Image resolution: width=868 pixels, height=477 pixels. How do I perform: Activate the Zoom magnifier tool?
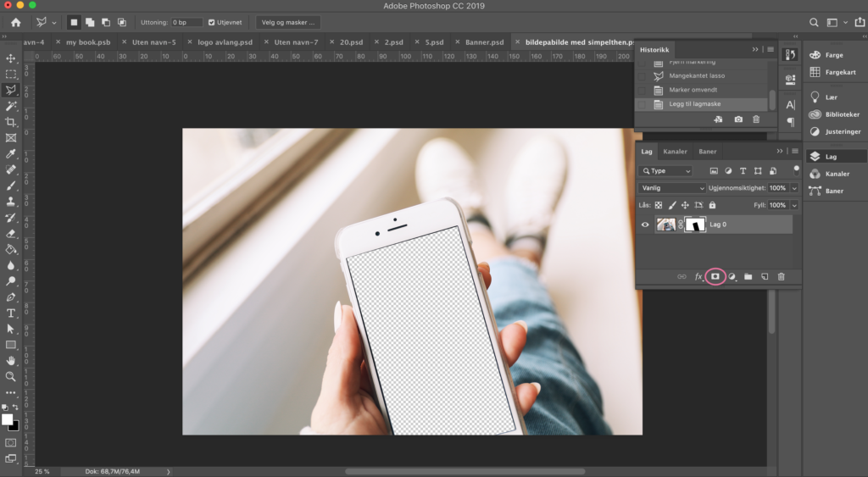11,376
